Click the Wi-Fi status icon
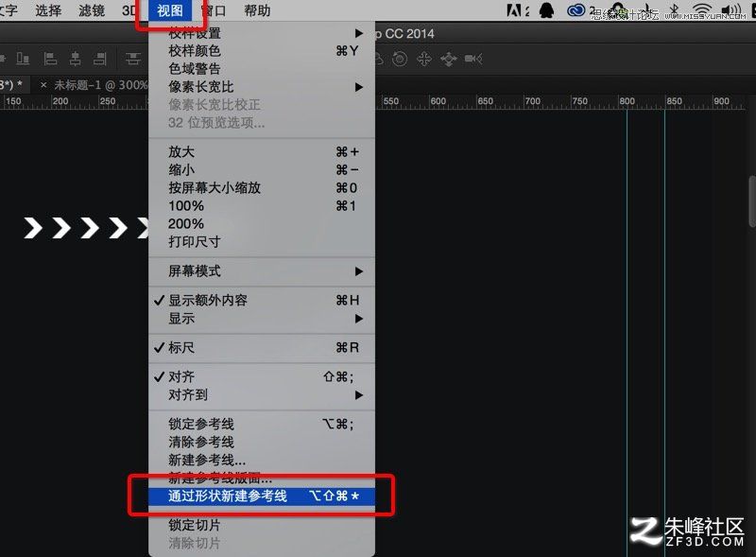 702,10
